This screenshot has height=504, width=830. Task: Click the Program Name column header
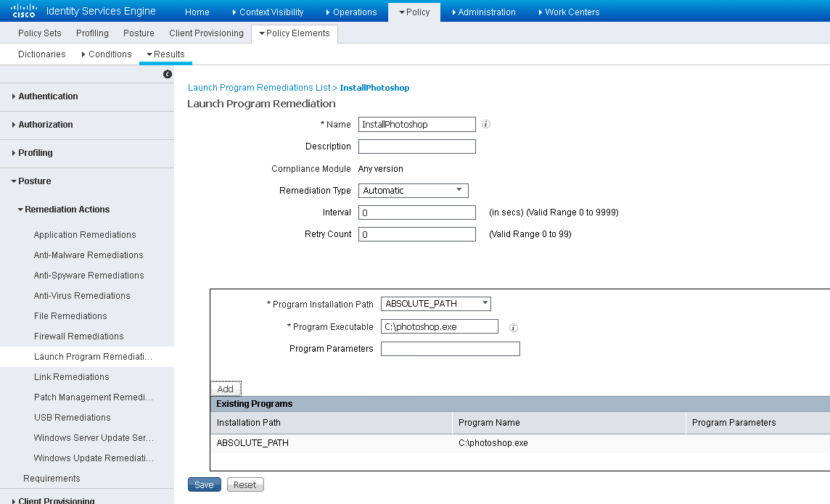[x=569, y=423]
